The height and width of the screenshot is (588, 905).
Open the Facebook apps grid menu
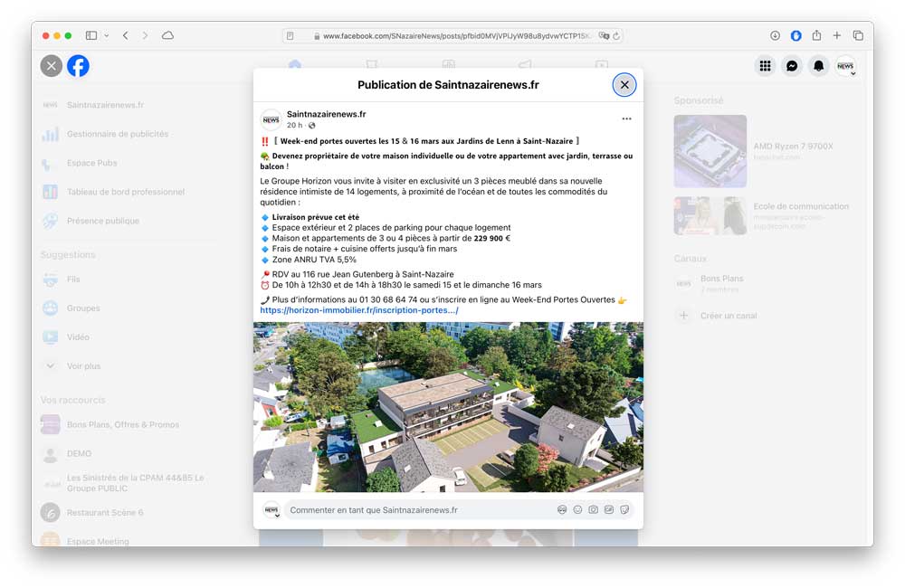point(766,66)
